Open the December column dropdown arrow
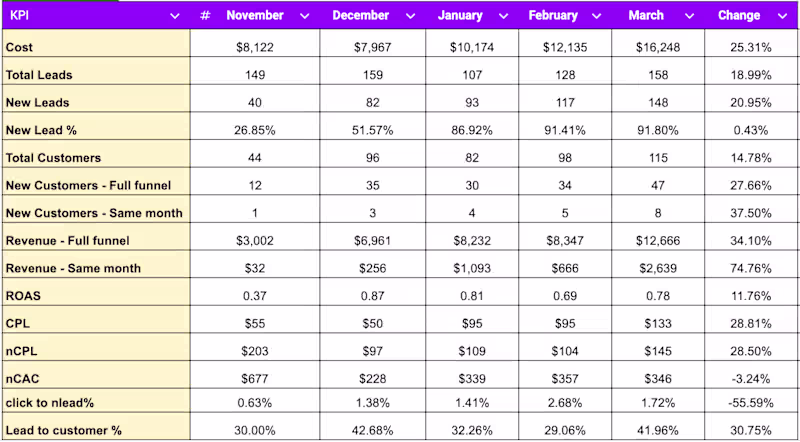Screen dimensions: 800x442 coord(410,16)
